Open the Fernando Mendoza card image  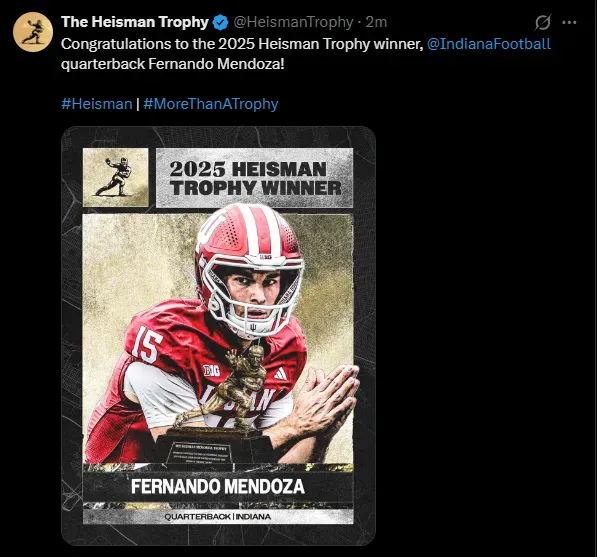[219, 336]
